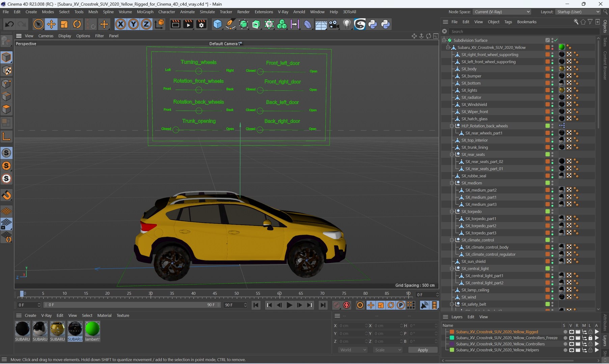Click the Spline Pen tool icon
Image resolution: width=609 pixels, height=364 pixels.
point(230,24)
